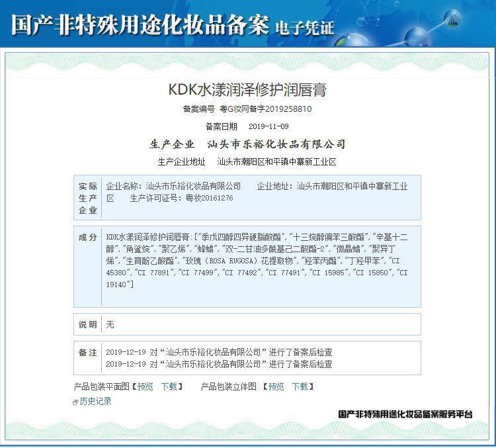
Task: Click the 无 value in 说明 row
Action: point(110,324)
